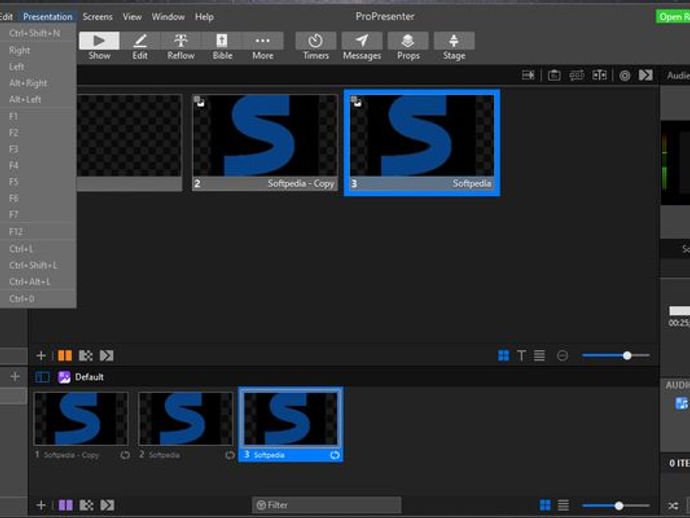Choose the menu entry with shortcut F1

click(38, 116)
